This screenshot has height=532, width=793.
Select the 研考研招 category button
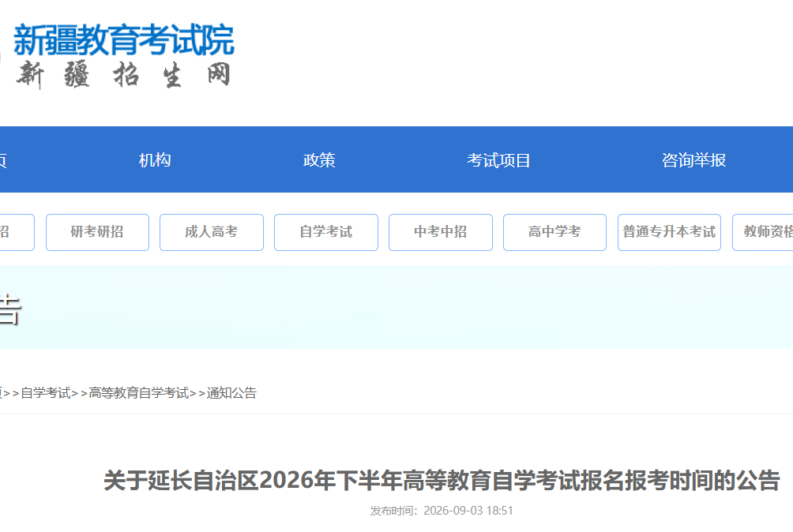[97, 232]
